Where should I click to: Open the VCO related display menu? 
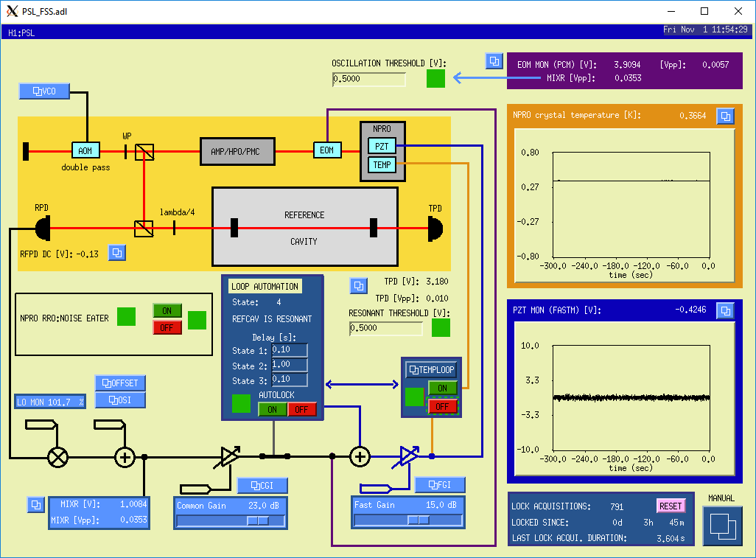coord(44,91)
